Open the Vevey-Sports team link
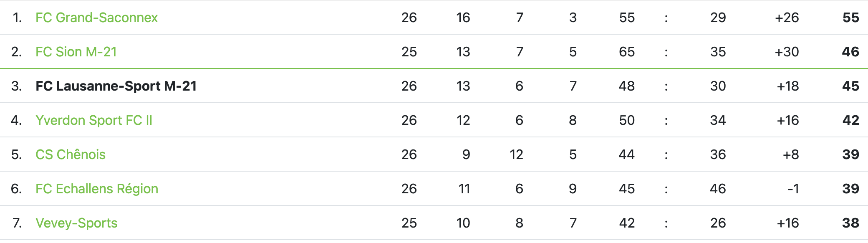Image resolution: width=868 pixels, height=243 pixels. point(76,223)
